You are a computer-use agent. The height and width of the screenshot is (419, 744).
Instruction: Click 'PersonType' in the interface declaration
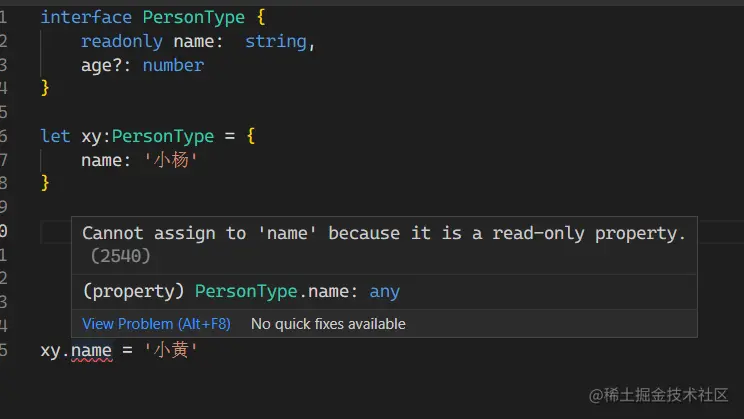pyautogui.click(x=194, y=18)
